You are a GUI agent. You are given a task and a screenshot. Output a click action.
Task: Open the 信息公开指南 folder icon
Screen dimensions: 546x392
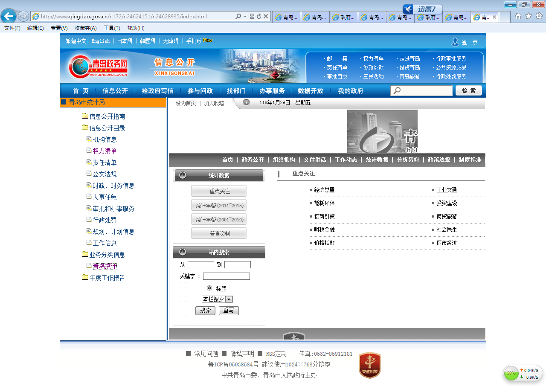point(85,116)
